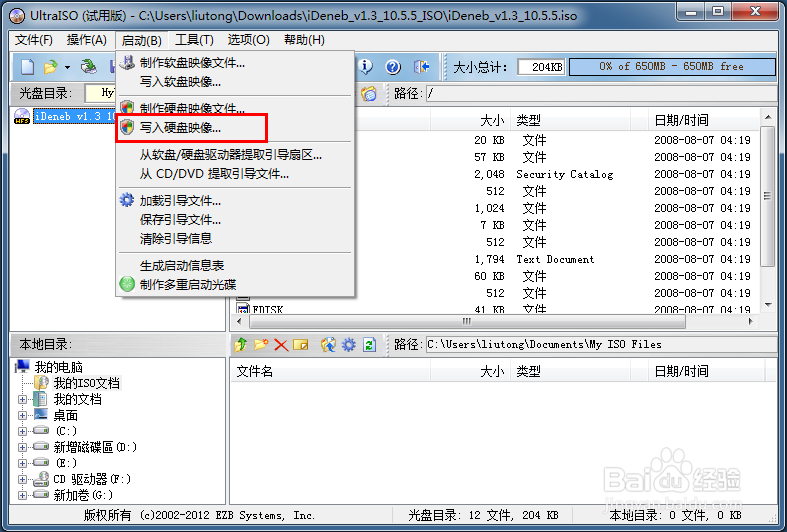Open the 工具(T) menu

tap(194, 40)
